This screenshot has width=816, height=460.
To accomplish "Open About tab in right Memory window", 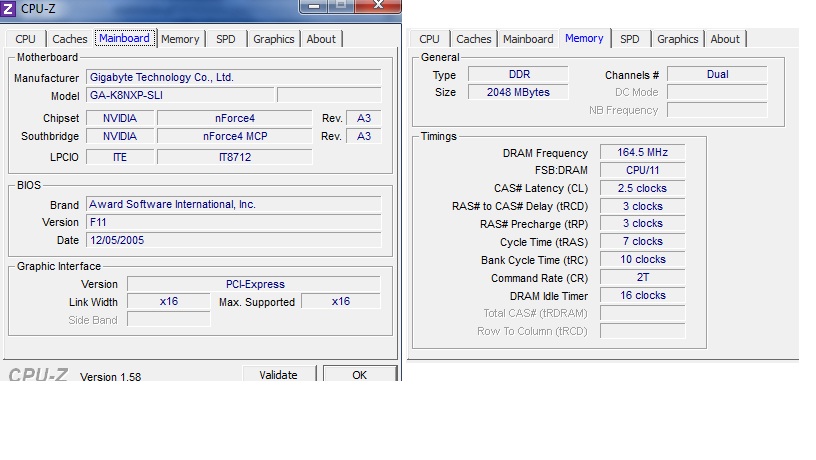I will coord(725,39).
